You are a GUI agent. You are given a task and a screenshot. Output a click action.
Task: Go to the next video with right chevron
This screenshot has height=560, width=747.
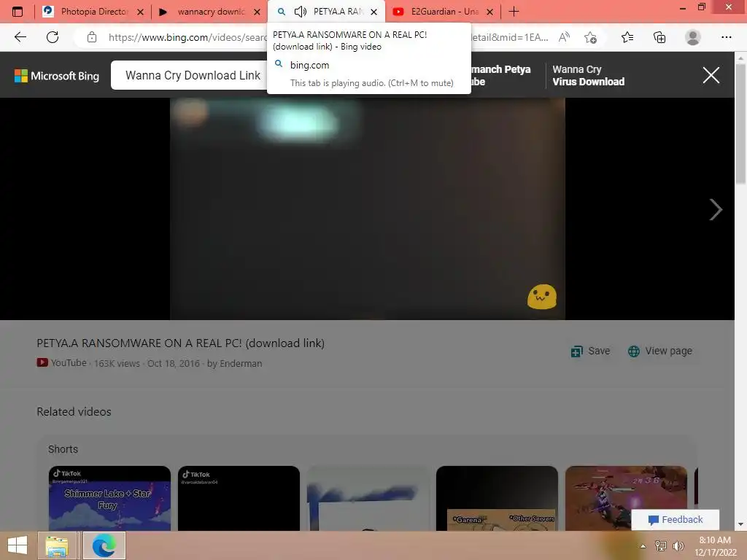716,209
